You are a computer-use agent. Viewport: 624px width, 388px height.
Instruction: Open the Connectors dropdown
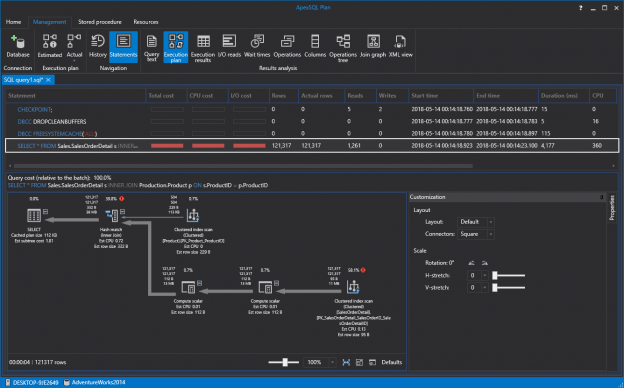(476, 234)
